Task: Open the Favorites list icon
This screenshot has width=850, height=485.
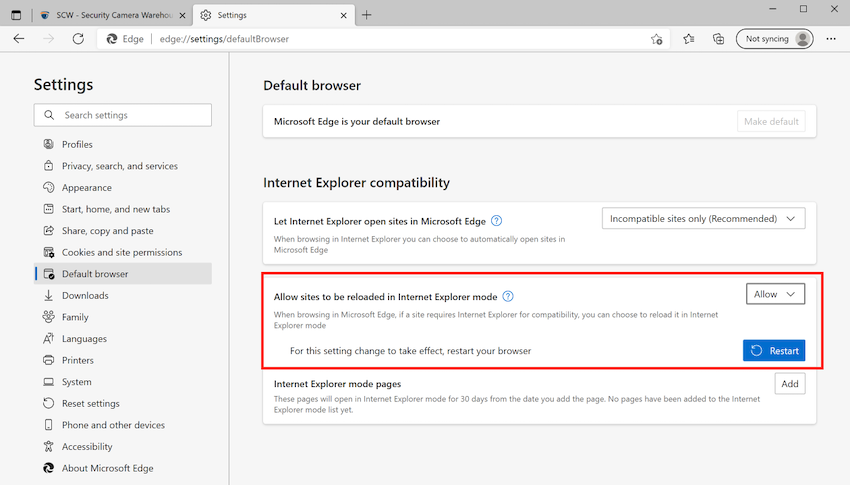Action: point(688,39)
